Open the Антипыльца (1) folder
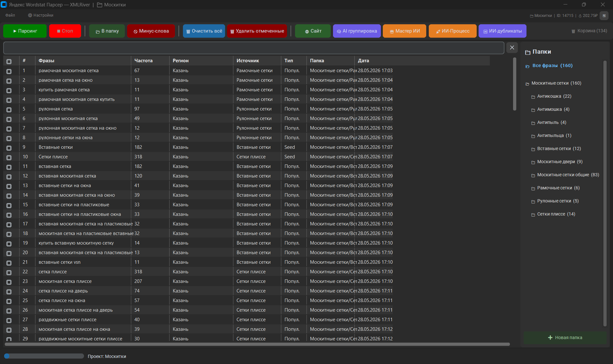This screenshot has height=364, width=613. pyautogui.click(x=554, y=135)
